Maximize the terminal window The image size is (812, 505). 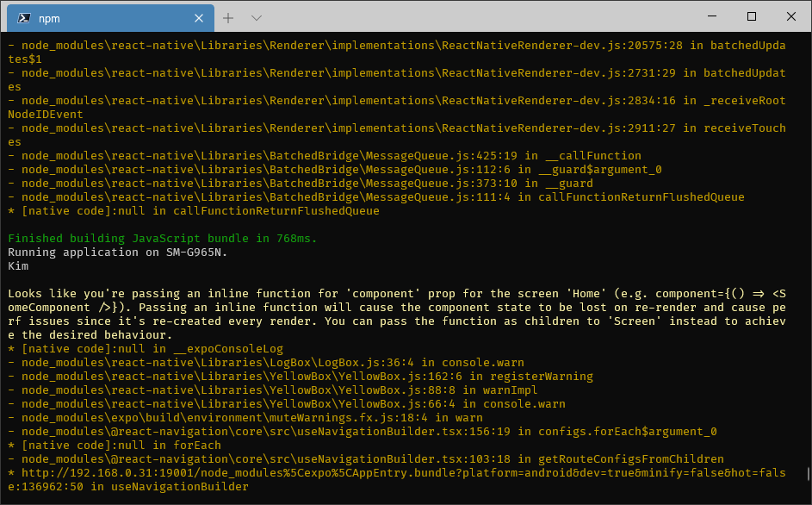coord(752,16)
